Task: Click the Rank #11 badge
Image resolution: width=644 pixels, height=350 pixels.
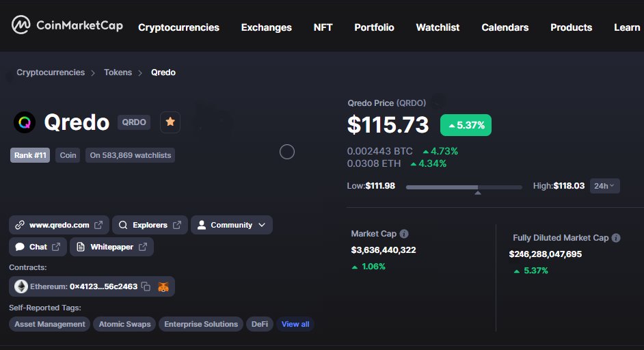Action: 30,155
